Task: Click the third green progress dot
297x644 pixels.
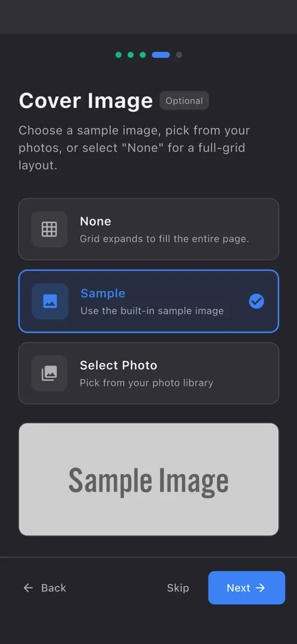Action: (x=143, y=55)
